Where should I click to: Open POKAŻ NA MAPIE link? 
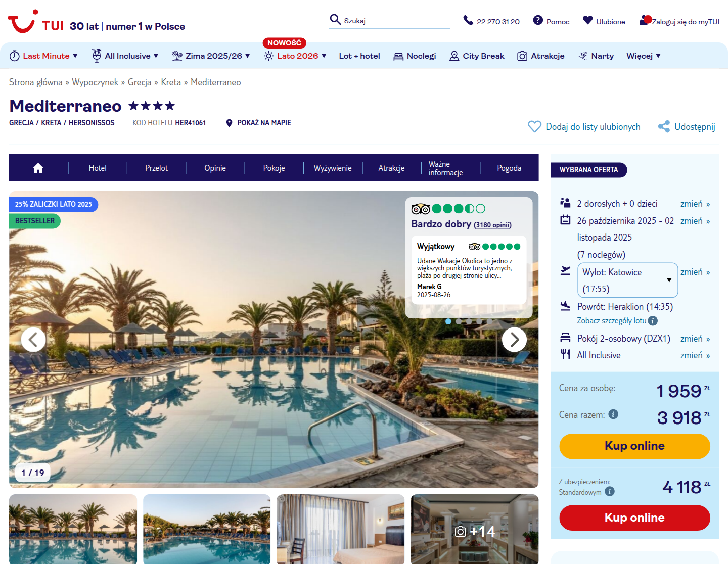(x=258, y=123)
